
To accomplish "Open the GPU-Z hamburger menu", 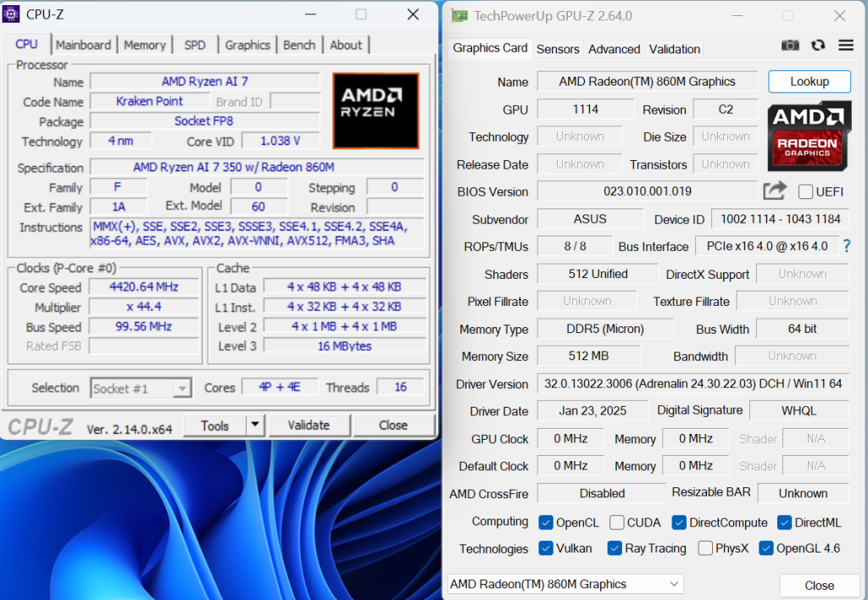I will (x=845, y=46).
